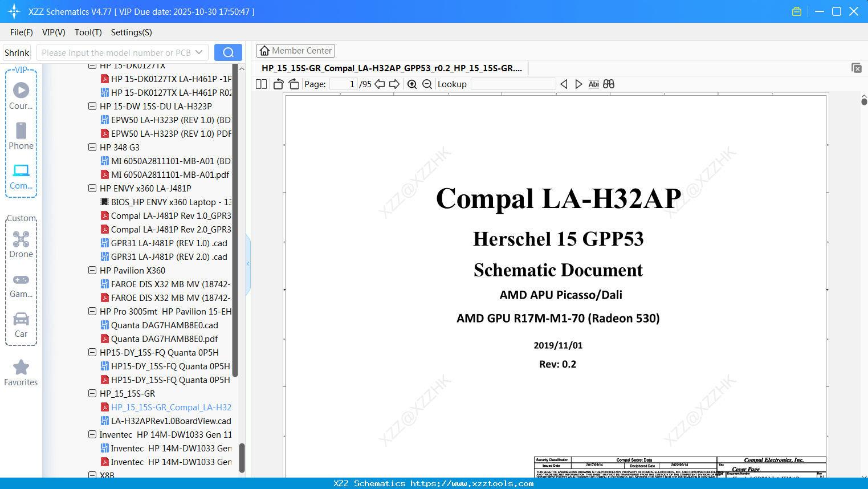The image size is (868, 489).
Task: Click the VIP gift icon in title bar
Action: [797, 11]
